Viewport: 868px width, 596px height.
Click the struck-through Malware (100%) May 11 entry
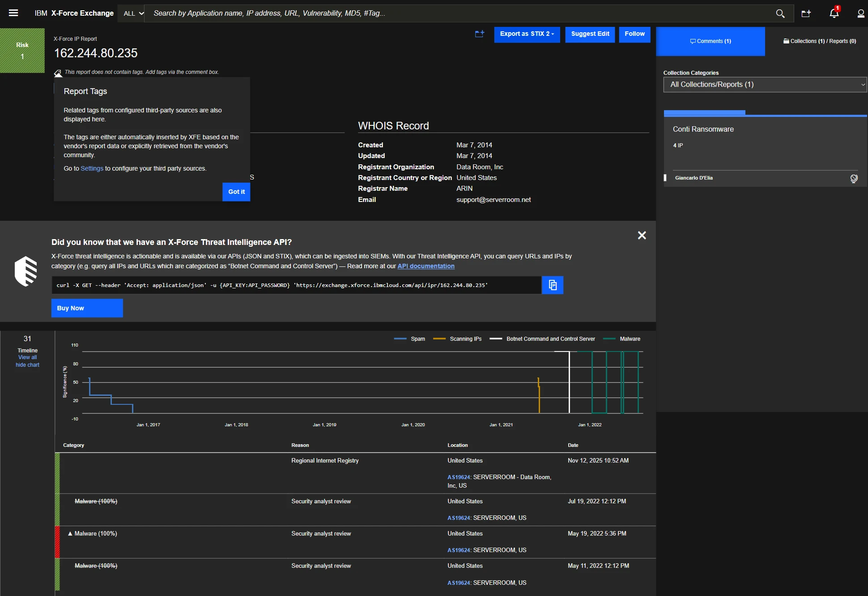click(96, 566)
